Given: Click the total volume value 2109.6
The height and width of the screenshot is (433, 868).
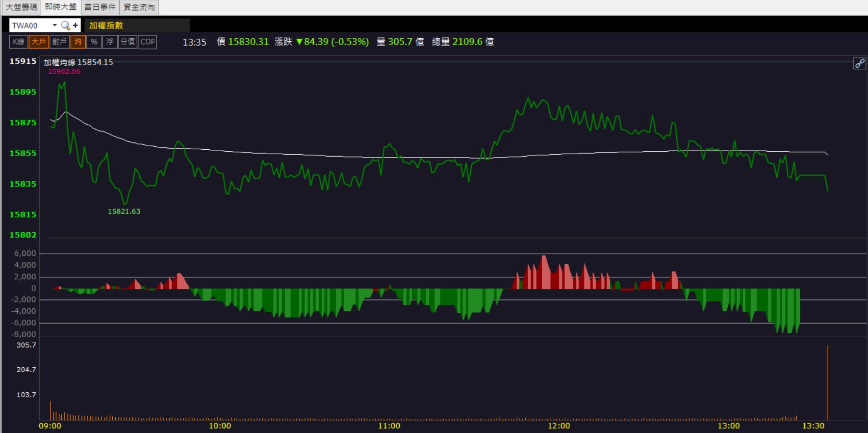Looking at the screenshot, I should pos(468,42).
